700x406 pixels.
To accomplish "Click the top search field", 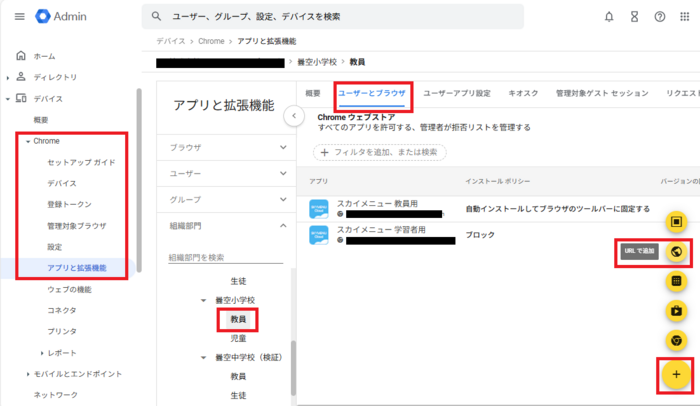I will [x=335, y=17].
